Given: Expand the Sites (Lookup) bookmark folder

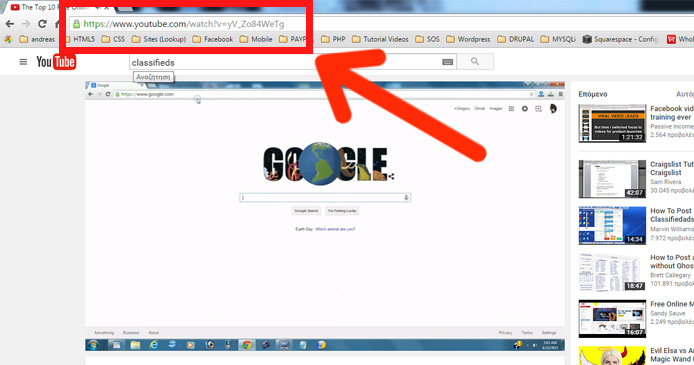Looking at the screenshot, I should (159, 39).
